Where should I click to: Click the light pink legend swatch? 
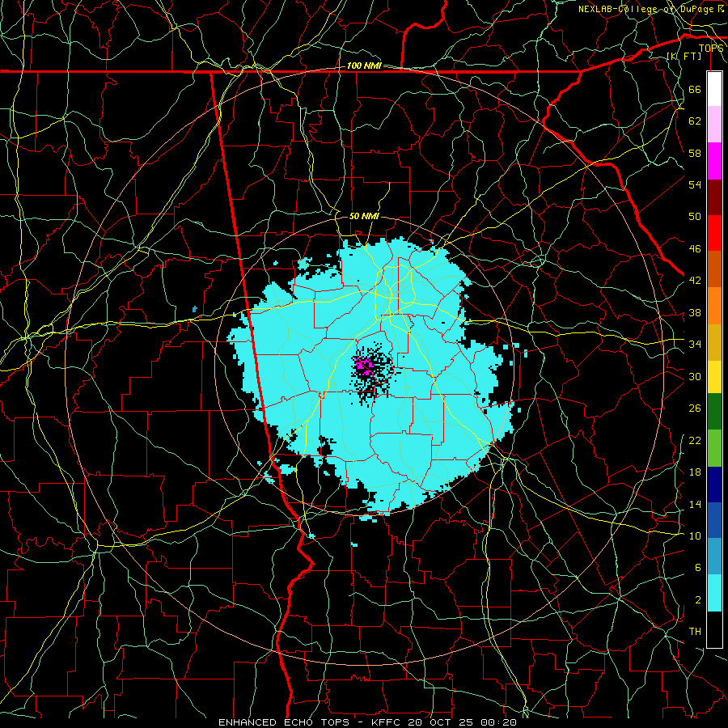714,124
